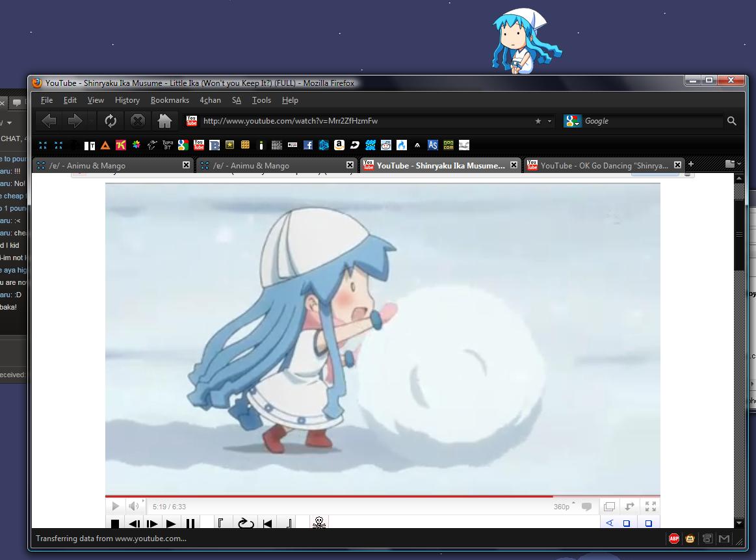Screen dimensions: 756x560
Task: Click the Ika Musume video frame
Action: (x=382, y=339)
